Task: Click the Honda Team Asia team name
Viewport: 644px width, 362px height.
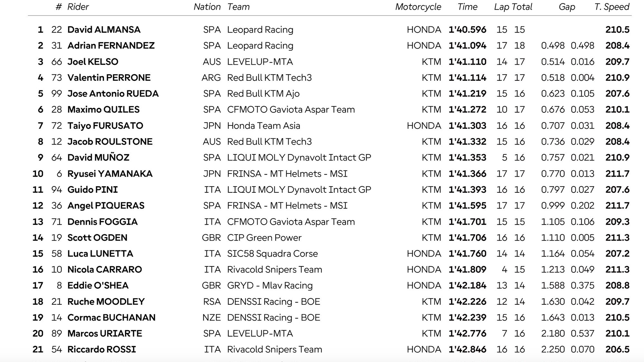Action: tap(263, 126)
